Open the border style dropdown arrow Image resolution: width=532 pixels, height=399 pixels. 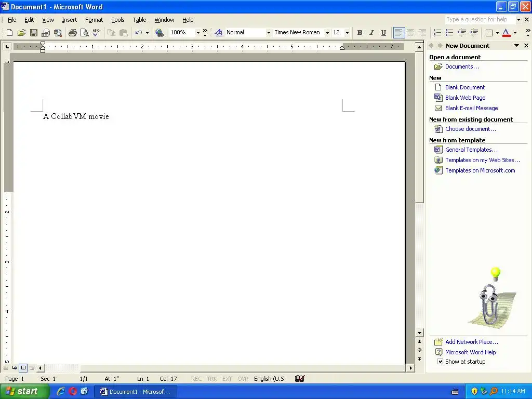(x=497, y=33)
